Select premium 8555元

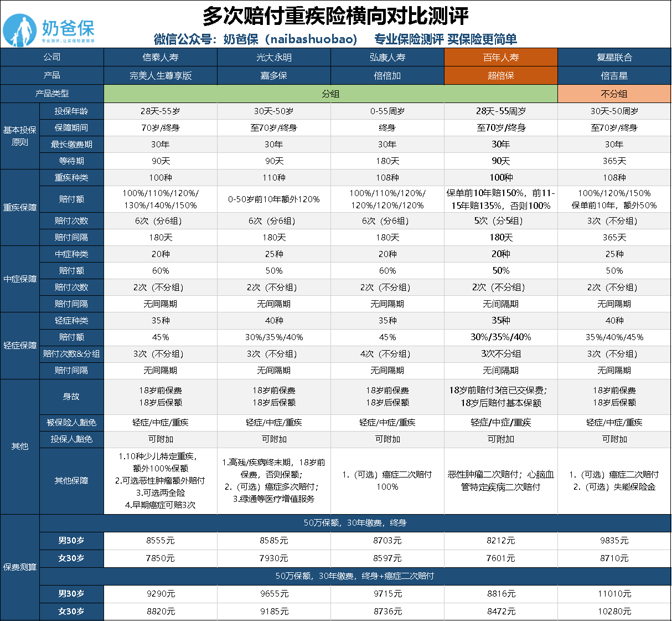click(161, 541)
